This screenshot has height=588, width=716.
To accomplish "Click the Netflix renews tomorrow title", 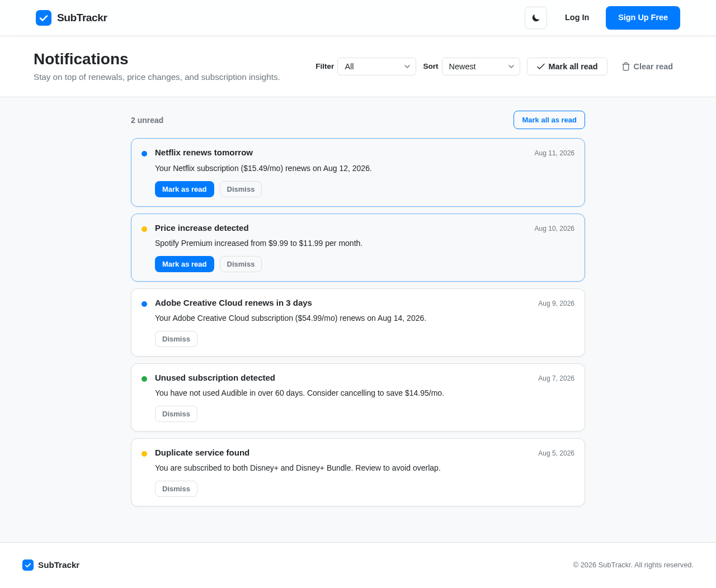I will 204,153.
